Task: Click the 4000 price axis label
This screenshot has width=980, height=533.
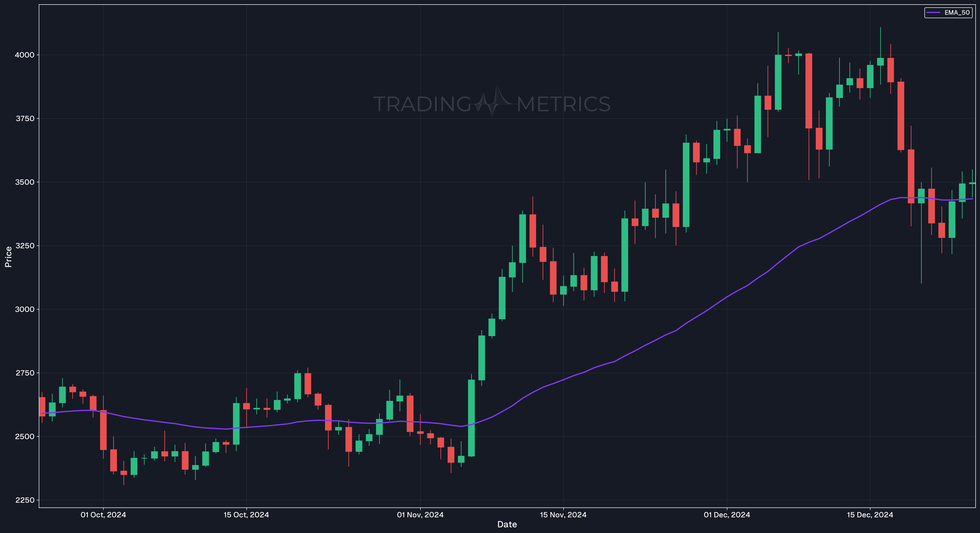Action: (24, 55)
